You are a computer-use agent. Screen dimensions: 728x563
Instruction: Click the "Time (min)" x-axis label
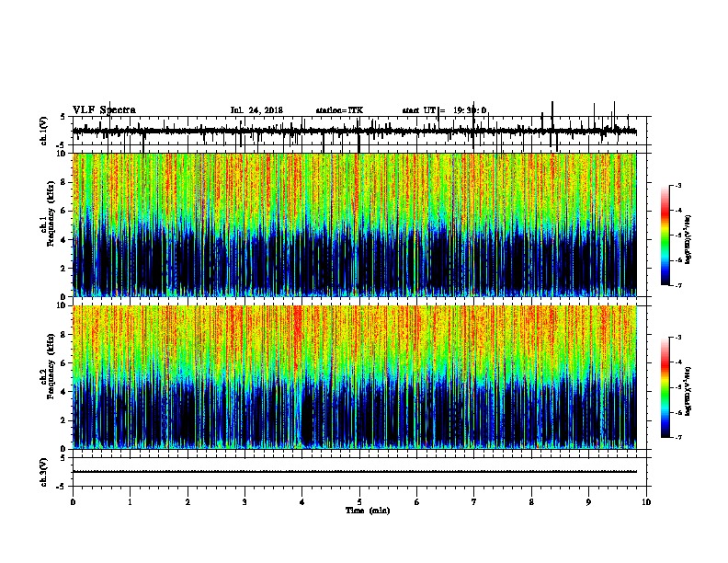368,511
